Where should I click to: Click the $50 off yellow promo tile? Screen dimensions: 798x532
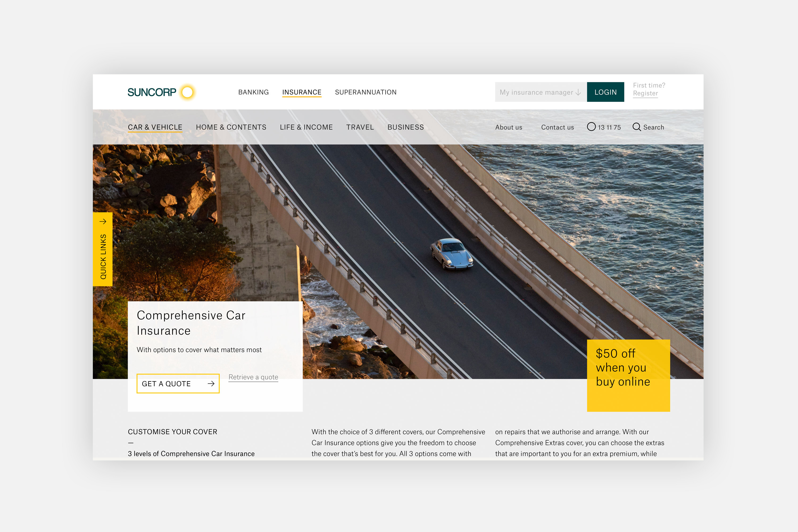(x=628, y=375)
